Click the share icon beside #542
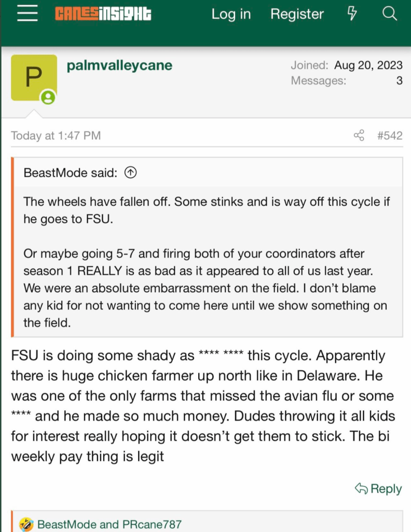Screen dimensions: 411x532 tap(359, 136)
